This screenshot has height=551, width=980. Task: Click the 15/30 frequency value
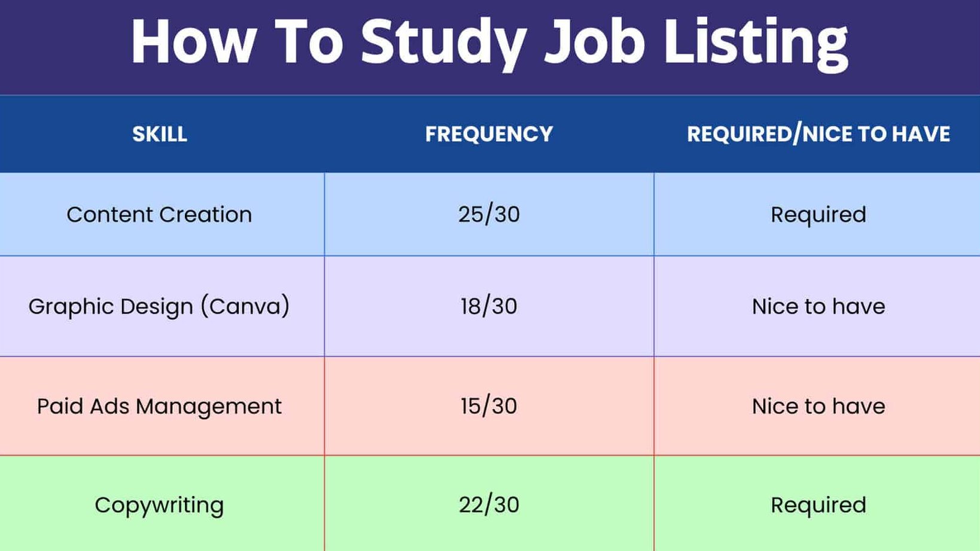[489, 406]
